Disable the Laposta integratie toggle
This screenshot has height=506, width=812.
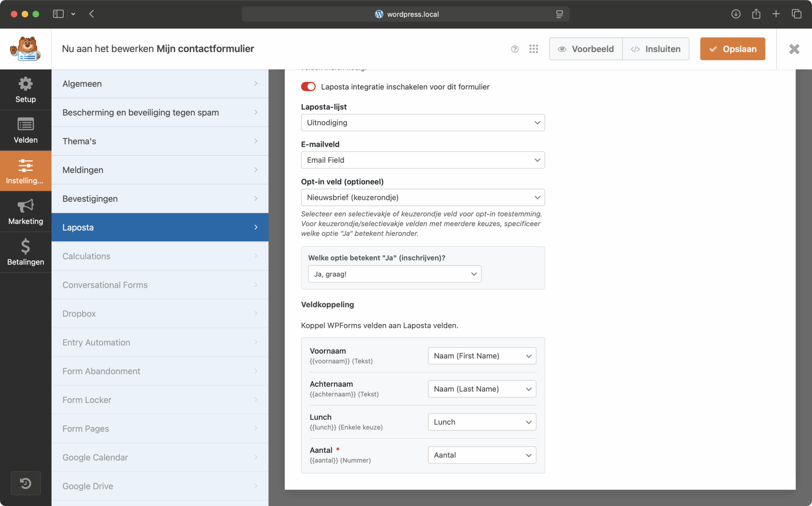308,86
